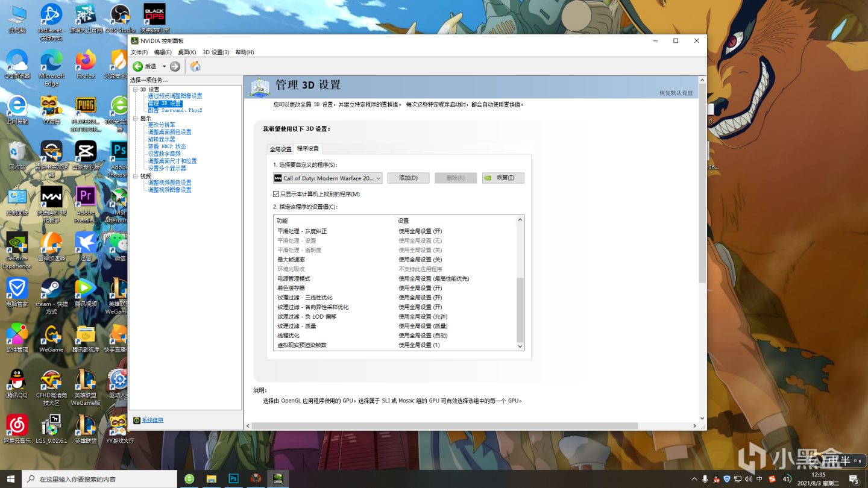The width and height of the screenshot is (868, 488).
Task: Click the Windows Start button
Action: click(x=11, y=479)
